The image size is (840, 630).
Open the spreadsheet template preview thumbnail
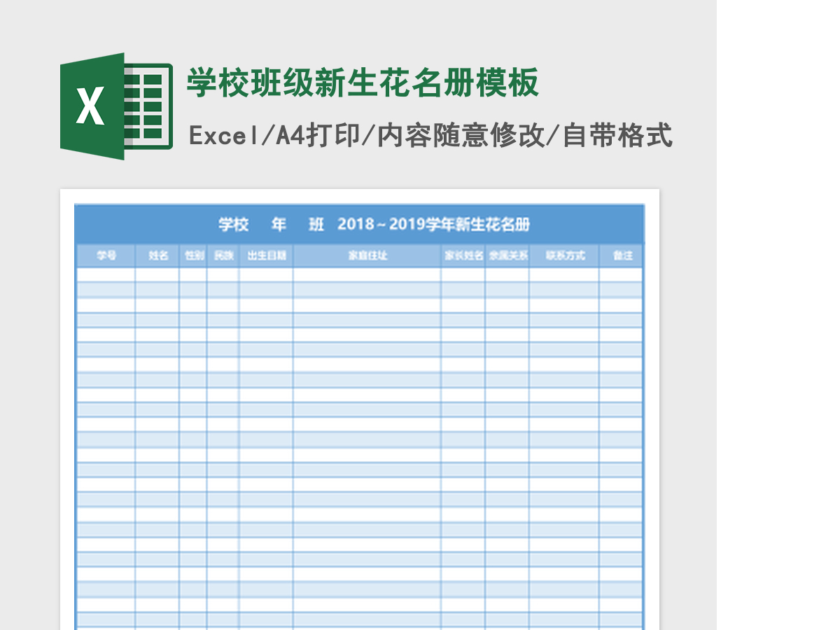360,409
